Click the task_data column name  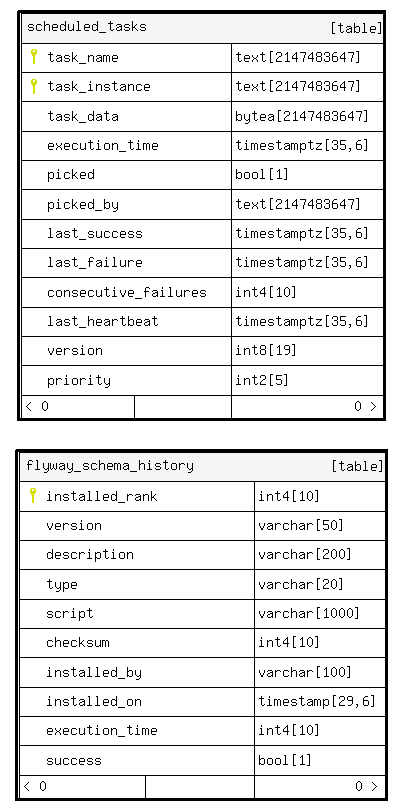click(83, 116)
